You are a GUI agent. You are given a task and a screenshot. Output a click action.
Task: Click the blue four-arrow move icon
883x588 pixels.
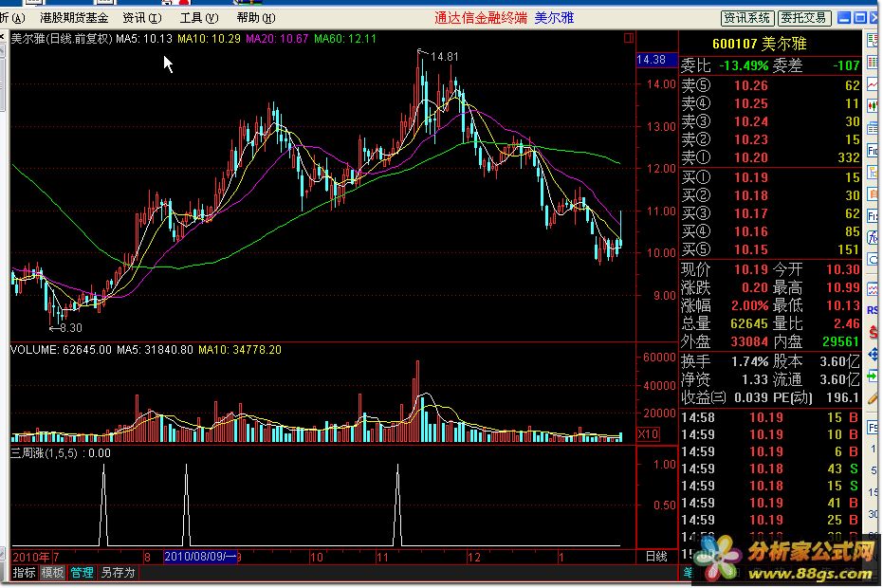click(873, 355)
